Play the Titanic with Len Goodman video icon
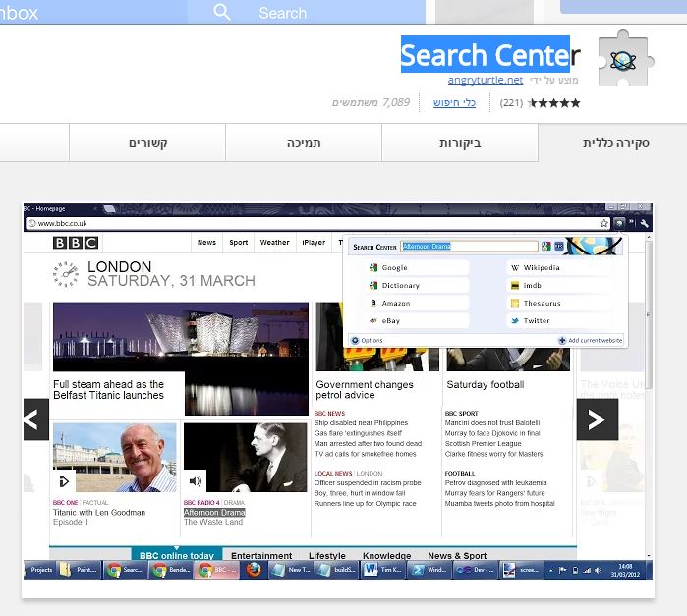687x616 pixels. coord(64,482)
